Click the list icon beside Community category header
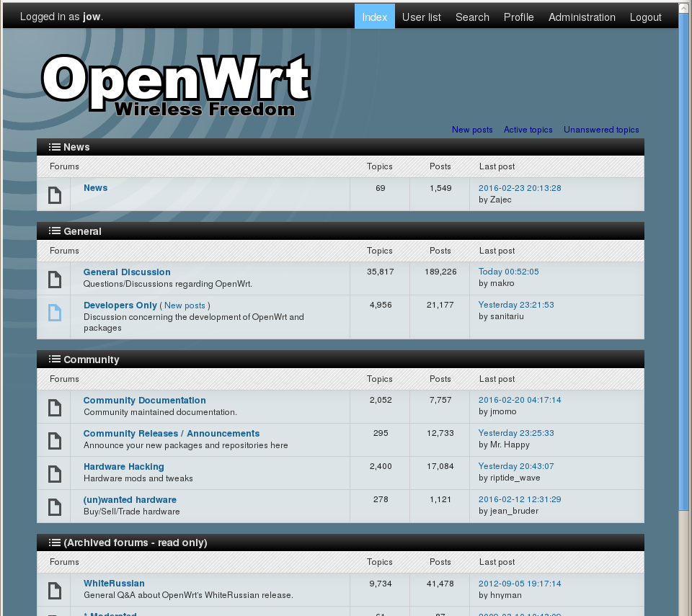Image resolution: width=692 pixels, height=616 pixels. (55, 360)
